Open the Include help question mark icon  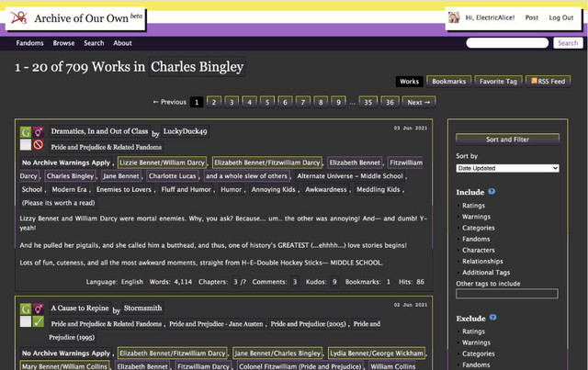pos(492,192)
